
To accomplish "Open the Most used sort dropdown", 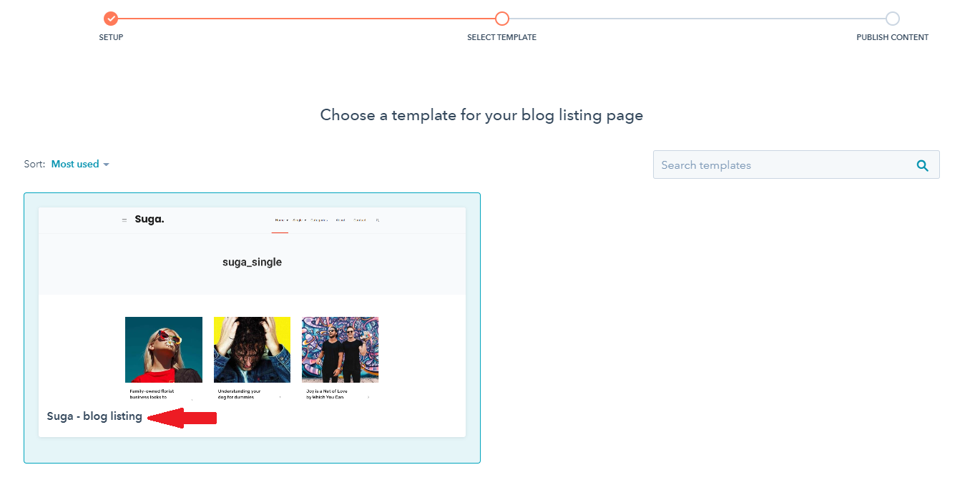I will pos(75,164).
